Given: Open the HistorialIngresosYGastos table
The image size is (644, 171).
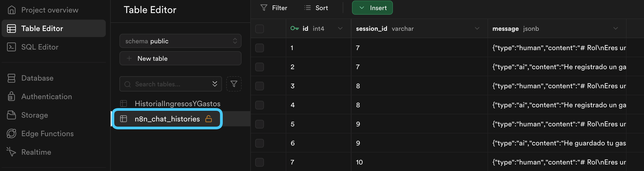Looking at the screenshot, I should 177,103.
